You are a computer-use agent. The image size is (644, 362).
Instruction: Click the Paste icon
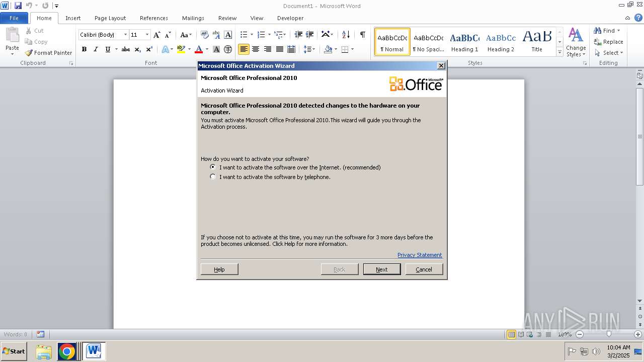(x=12, y=36)
